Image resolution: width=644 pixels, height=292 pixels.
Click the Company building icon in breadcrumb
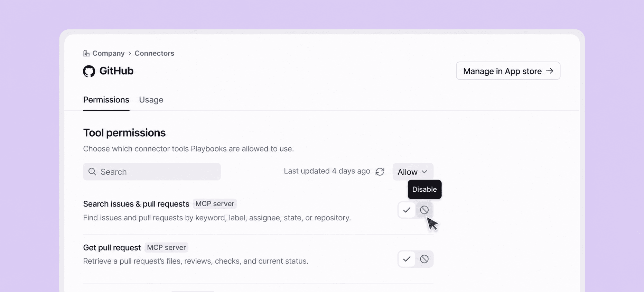[x=86, y=53]
